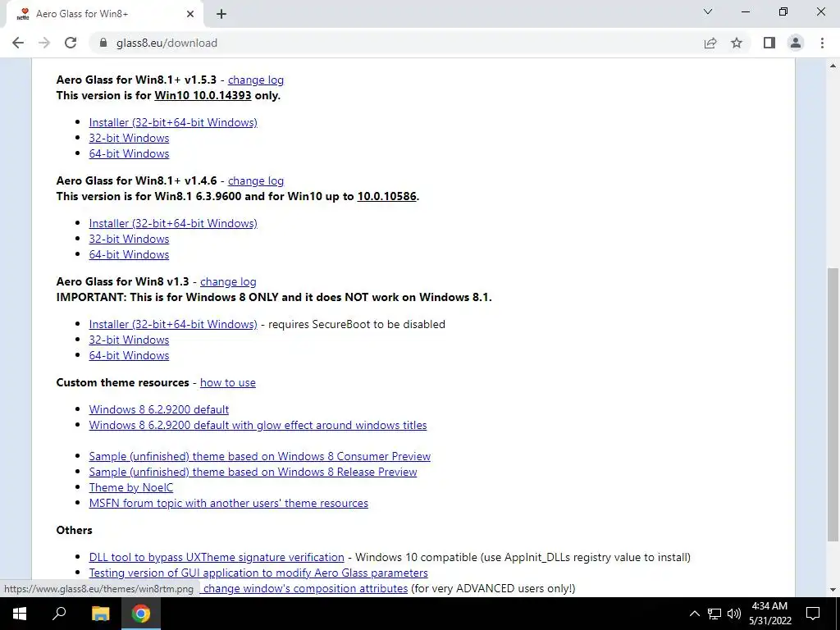Click the forward navigation arrow
The width and height of the screenshot is (840, 630).
point(44,43)
